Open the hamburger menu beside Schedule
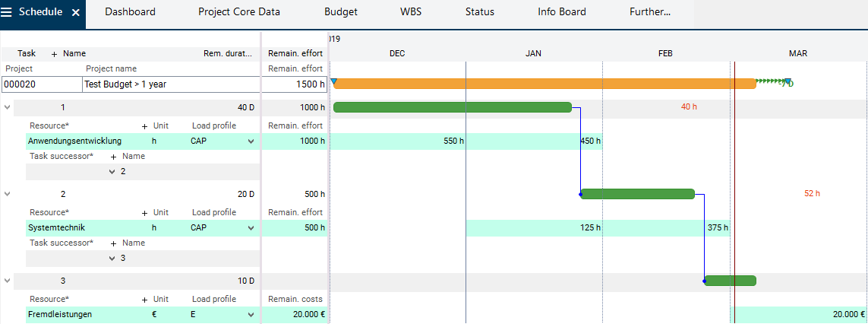Viewport: 868px width, 324px height. tap(8, 12)
